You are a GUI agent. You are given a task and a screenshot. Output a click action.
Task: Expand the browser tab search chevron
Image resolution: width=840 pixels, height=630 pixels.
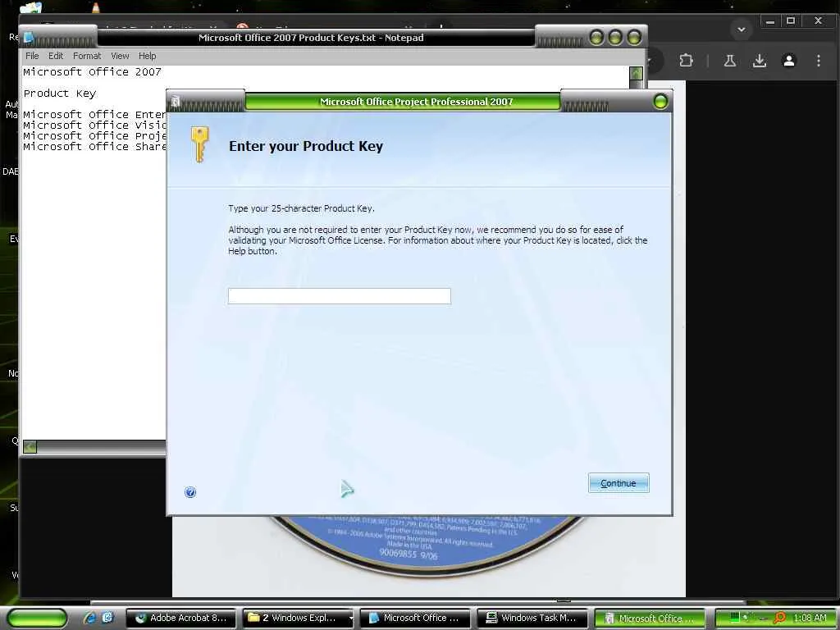[742, 29]
